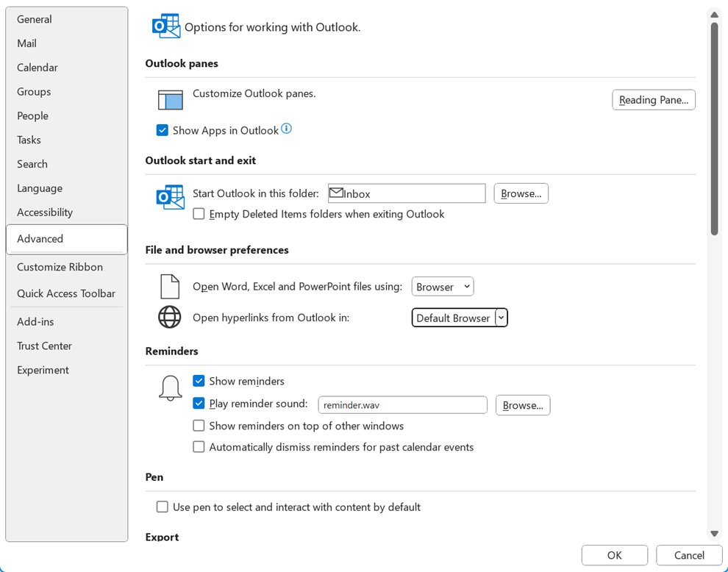Enable Empty Deleted Items folders when exiting Outlook
Viewport: 728px width, 572px height.
click(199, 213)
